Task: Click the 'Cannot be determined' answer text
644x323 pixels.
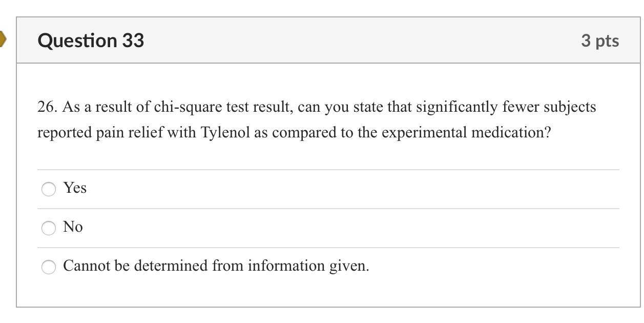Action: pos(214,266)
